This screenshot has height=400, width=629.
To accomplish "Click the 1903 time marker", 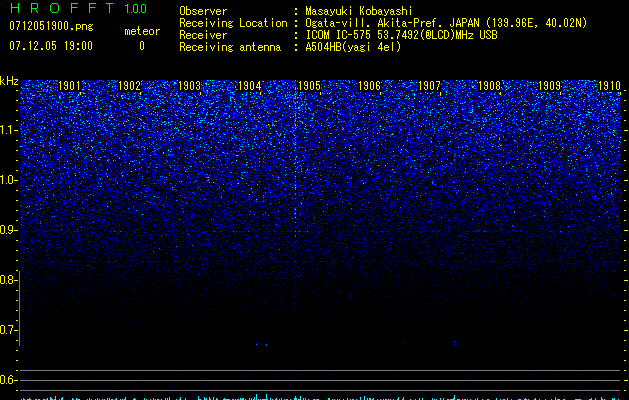I will [x=189, y=86].
